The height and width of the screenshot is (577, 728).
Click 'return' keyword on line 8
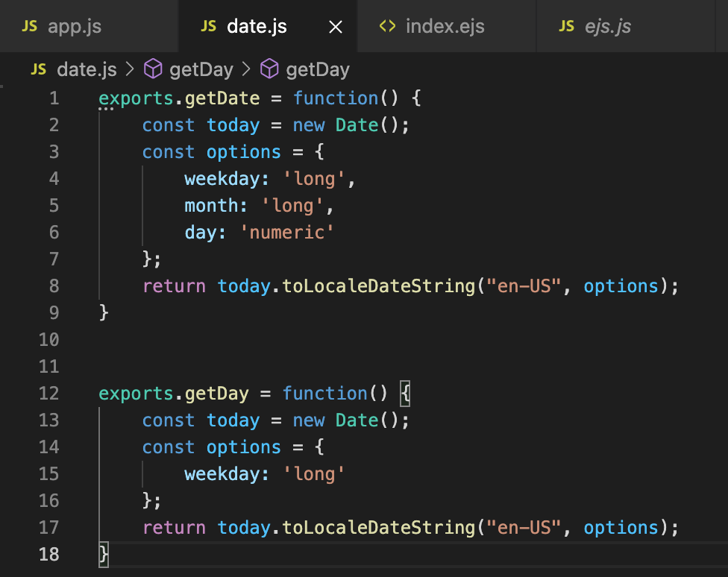[x=174, y=286]
